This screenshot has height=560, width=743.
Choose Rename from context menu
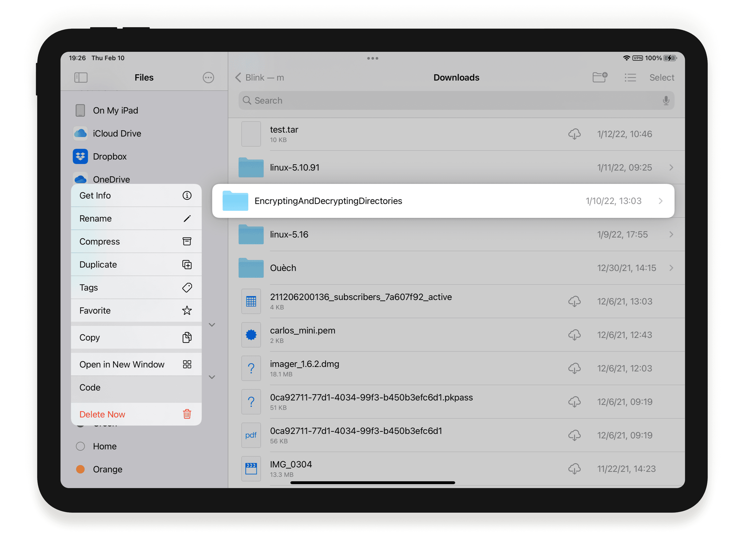tap(136, 218)
